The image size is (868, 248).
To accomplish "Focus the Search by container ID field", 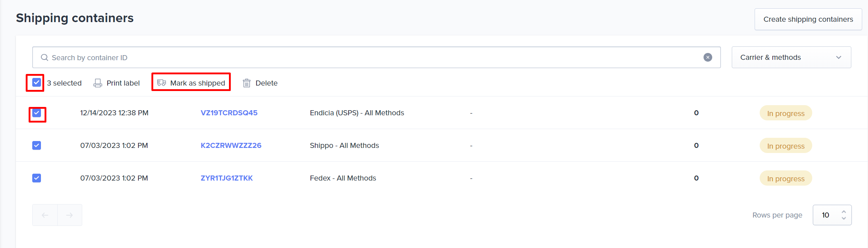I will [x=362, y=58].
